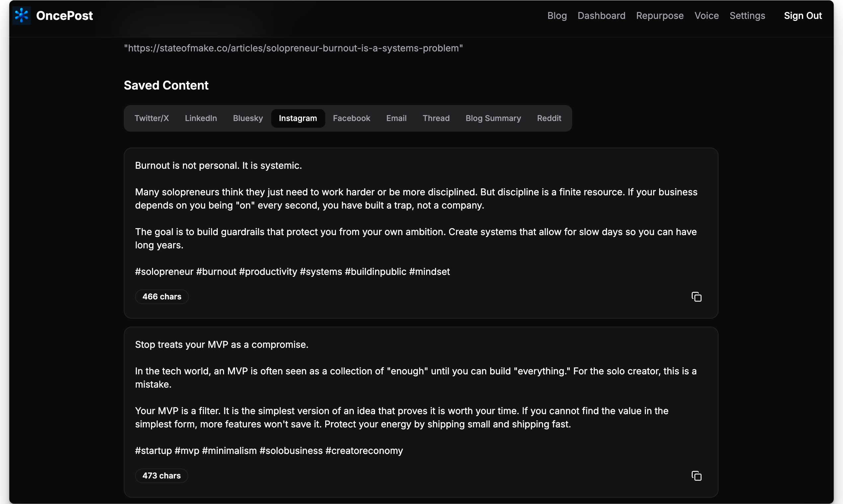Viewport: 843px width, 504px height.
Task: Open the Repurpose page
Action: tap(659, 16)
